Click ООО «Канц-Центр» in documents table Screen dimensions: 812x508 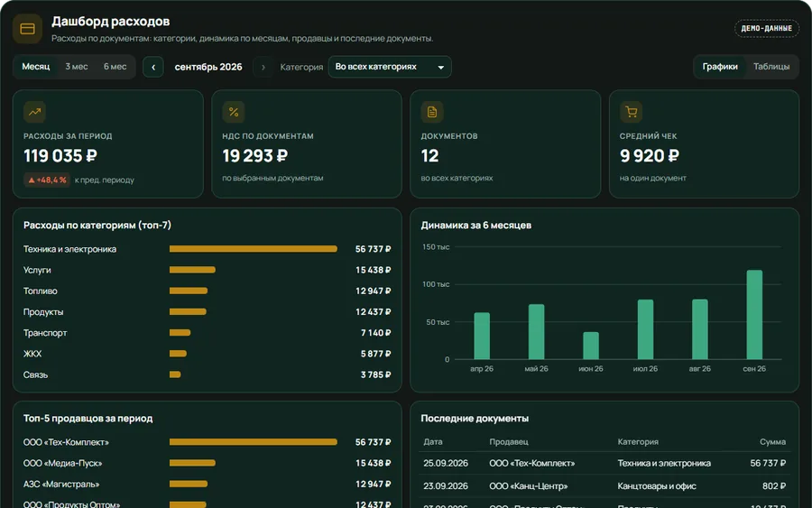click(528, 485)
